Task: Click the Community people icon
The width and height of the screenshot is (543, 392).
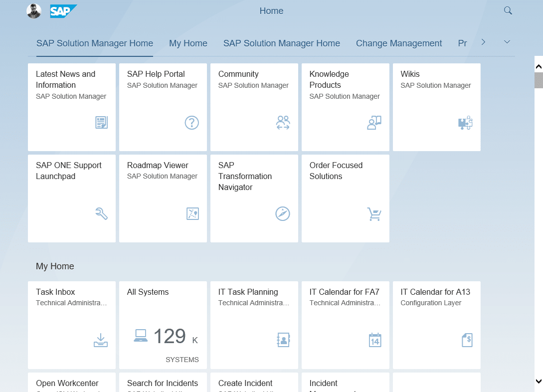Action: coord(283,123)
